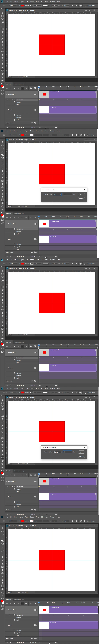Image resolution: width=99 pixels, height=644 pixels.
Task: Open the File menu in the 5.00 fps window
Action: pos(7,517)
